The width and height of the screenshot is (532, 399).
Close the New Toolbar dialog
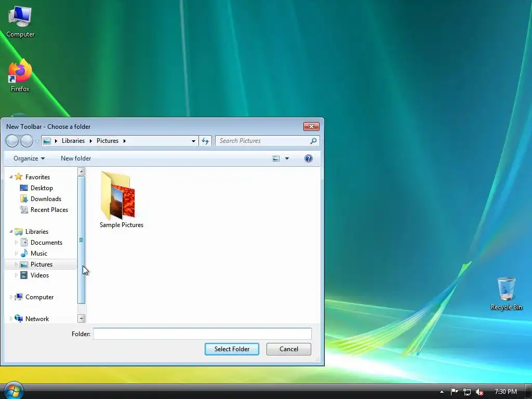click(x=311, y=127)
